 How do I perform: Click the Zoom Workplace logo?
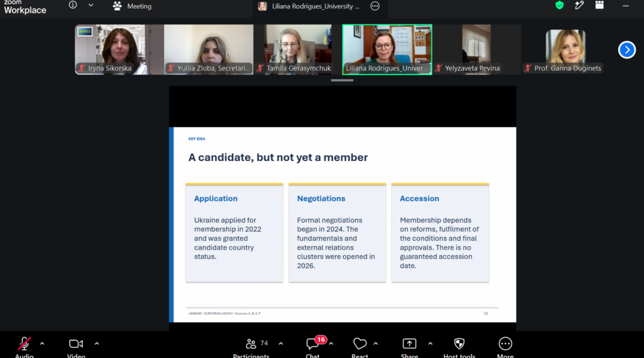coord(25,7)
